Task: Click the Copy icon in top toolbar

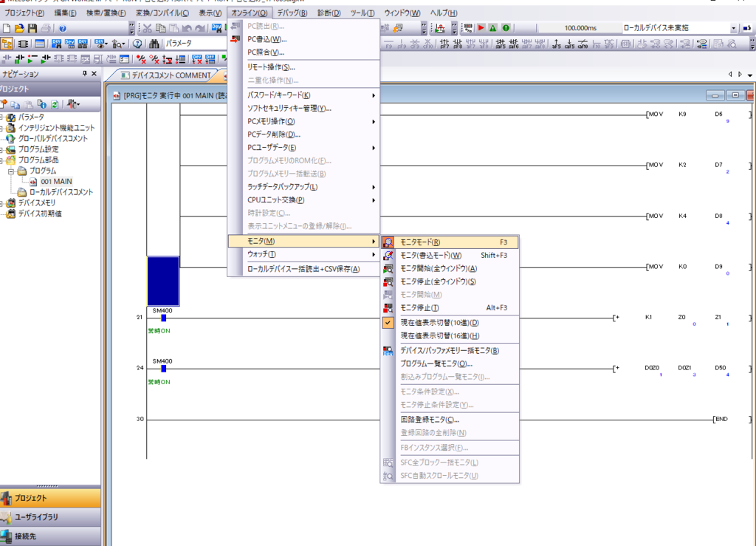Action: [x=160, y=29]
